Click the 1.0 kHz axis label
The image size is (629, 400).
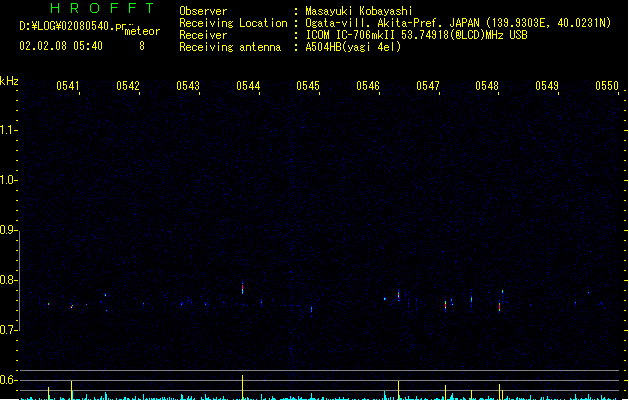8,180
